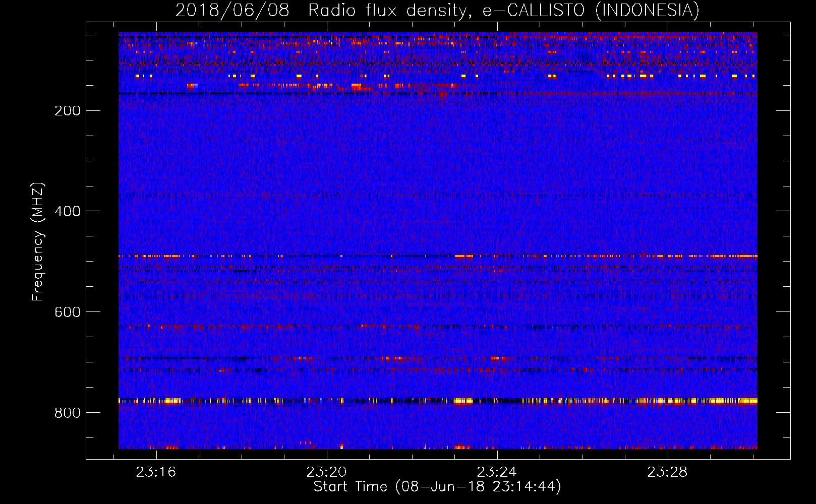816x504 pixels.
Task: Click the 800 frequency tick label
Action: [x=68, y=413]
